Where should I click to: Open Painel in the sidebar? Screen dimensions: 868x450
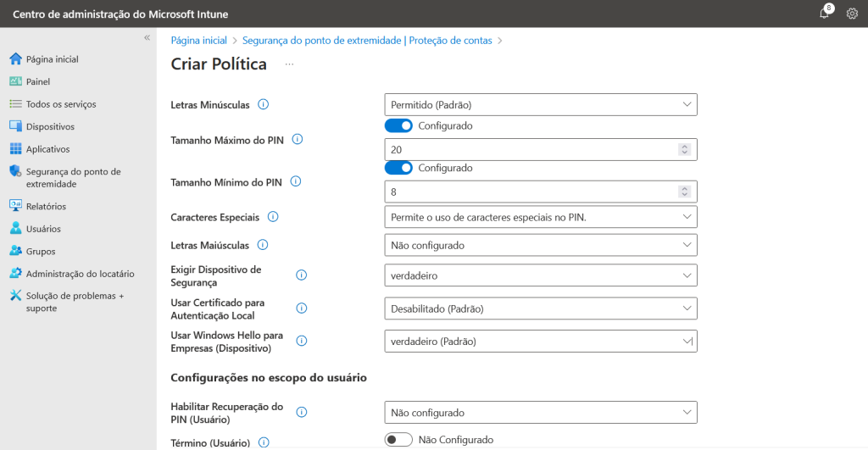click(x=37, y=82)
